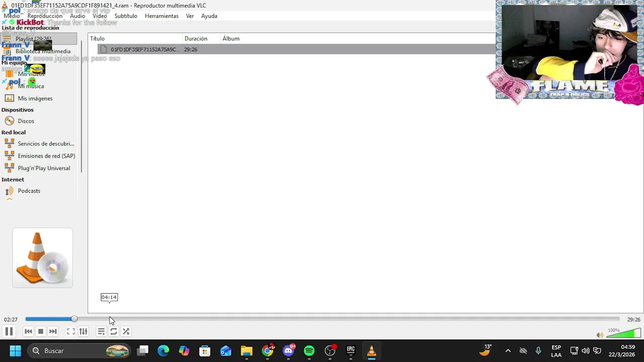Switch to Spotify on the taskbar

pos(309,351)
